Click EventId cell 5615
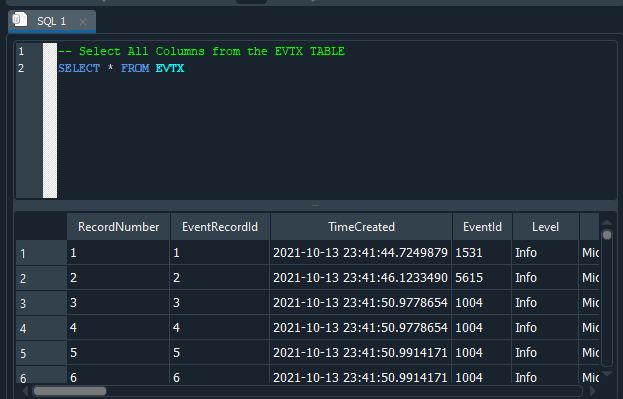This screenshot has height=399, width=623. (482, 278)
